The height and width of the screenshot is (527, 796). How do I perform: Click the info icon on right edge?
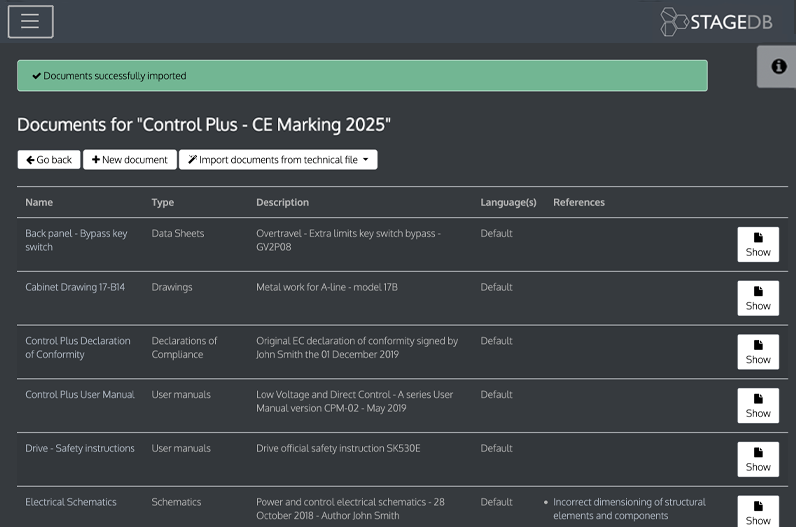point(778,66)
